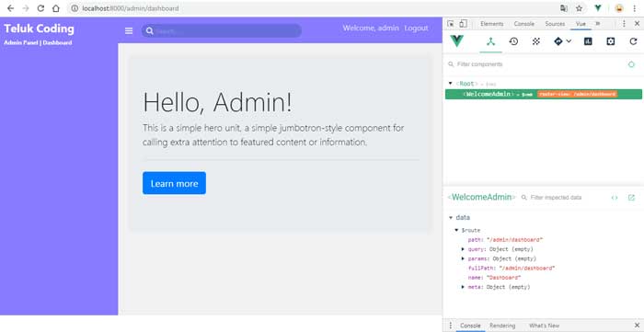644x332 pixels.
Task: Switch to the Sources DevTools tab
Action: (555, 24)
